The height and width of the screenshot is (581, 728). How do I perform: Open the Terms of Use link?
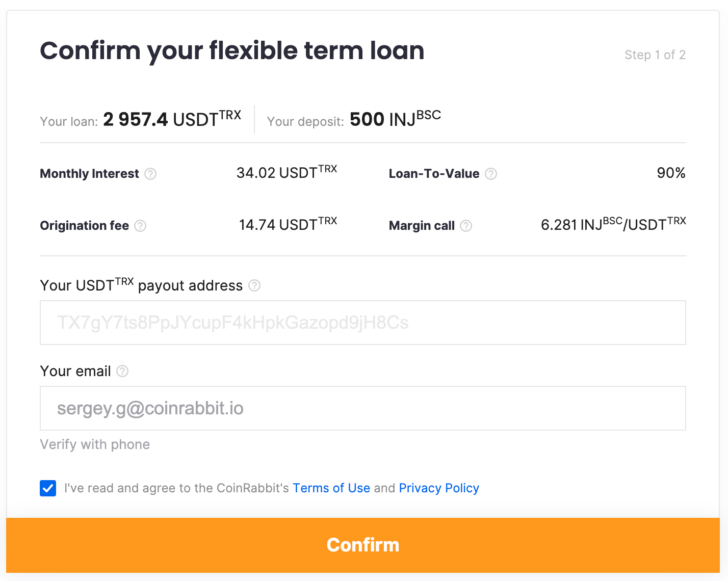tap(331, 488)
